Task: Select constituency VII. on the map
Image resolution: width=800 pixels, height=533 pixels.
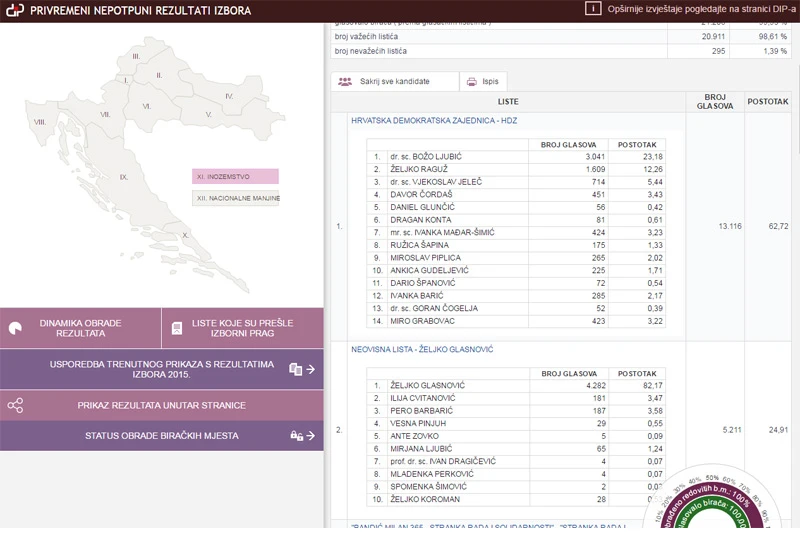Action: 105,114
